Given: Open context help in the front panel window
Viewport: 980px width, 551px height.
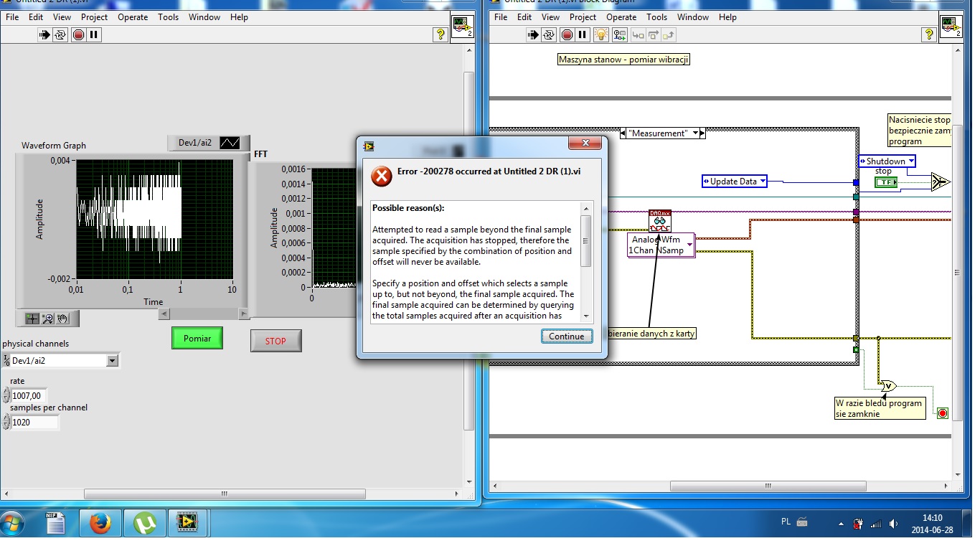Looking at the screenshot, I should point(440,34).
